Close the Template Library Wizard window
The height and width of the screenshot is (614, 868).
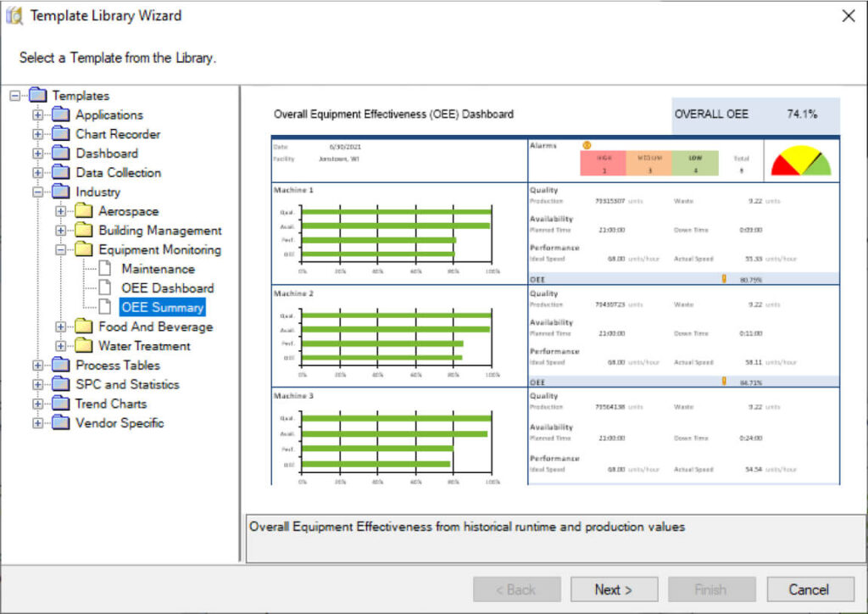tap(848, 16)
